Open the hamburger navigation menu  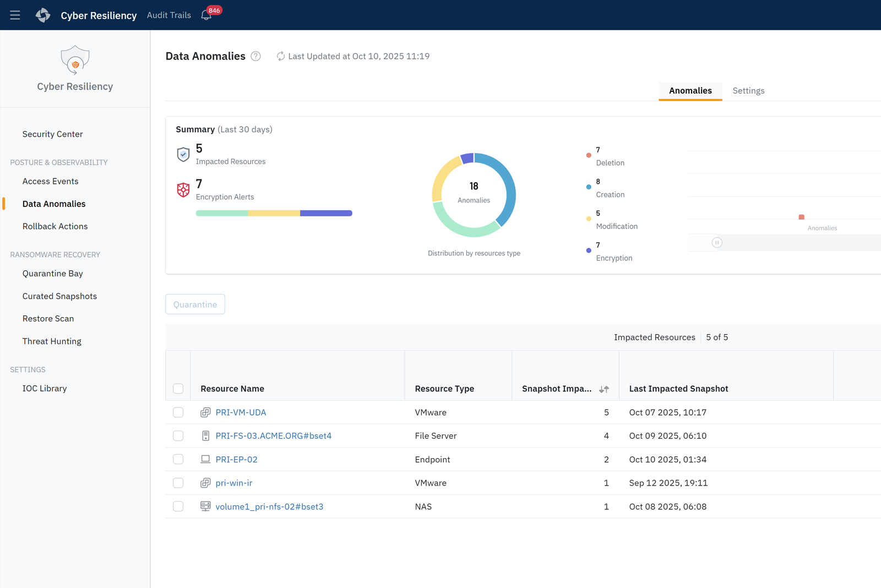(15, 15)
